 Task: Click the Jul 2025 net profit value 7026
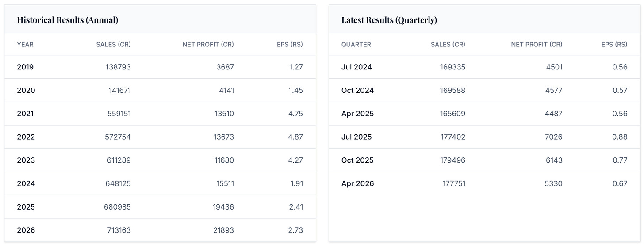[x=554, y=137]
